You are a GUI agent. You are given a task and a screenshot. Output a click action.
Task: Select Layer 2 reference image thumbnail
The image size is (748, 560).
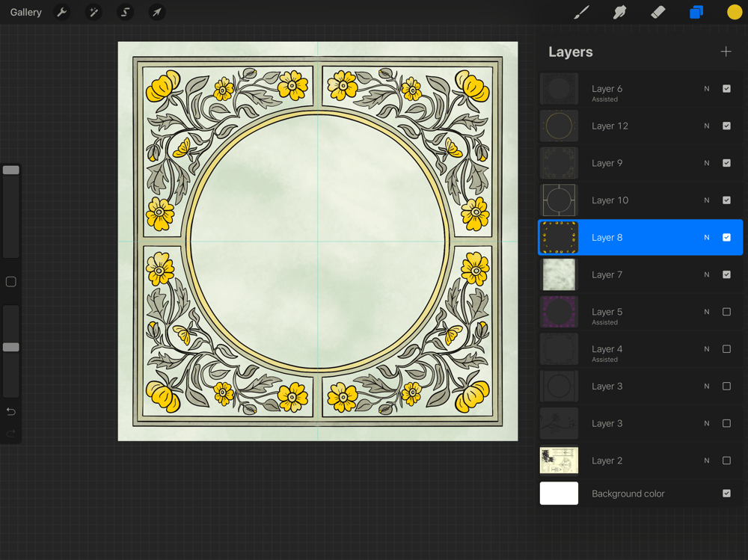tap(559, 461)
